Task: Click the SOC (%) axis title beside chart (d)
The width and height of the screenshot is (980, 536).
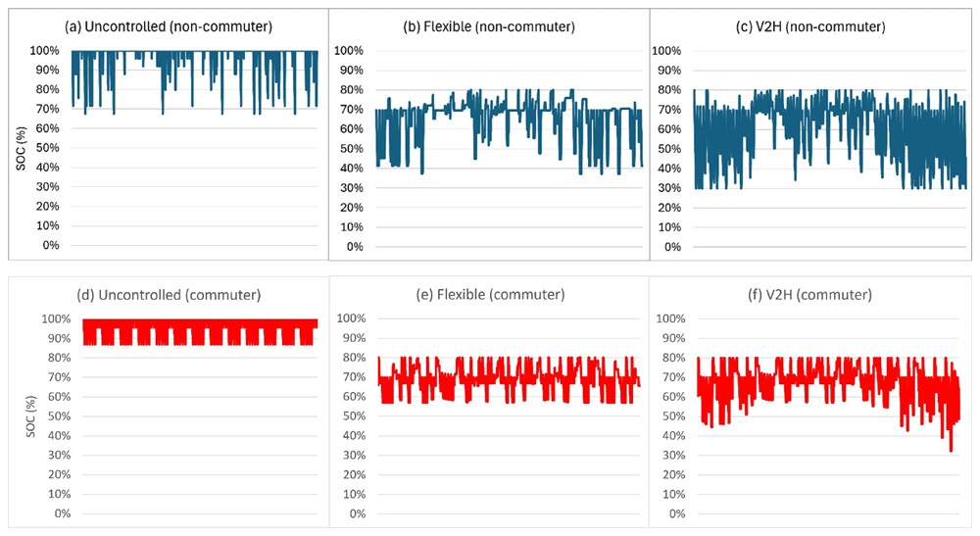Action: click(x=31, y=416)
